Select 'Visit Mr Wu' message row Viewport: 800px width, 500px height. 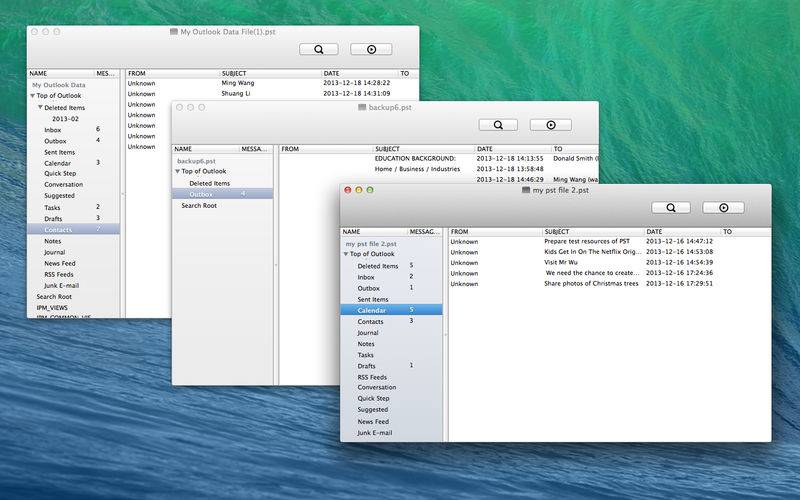tap(610, 262)
